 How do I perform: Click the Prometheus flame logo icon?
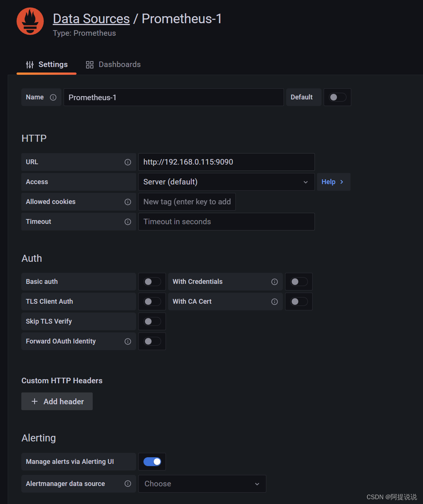click(30, 21)
